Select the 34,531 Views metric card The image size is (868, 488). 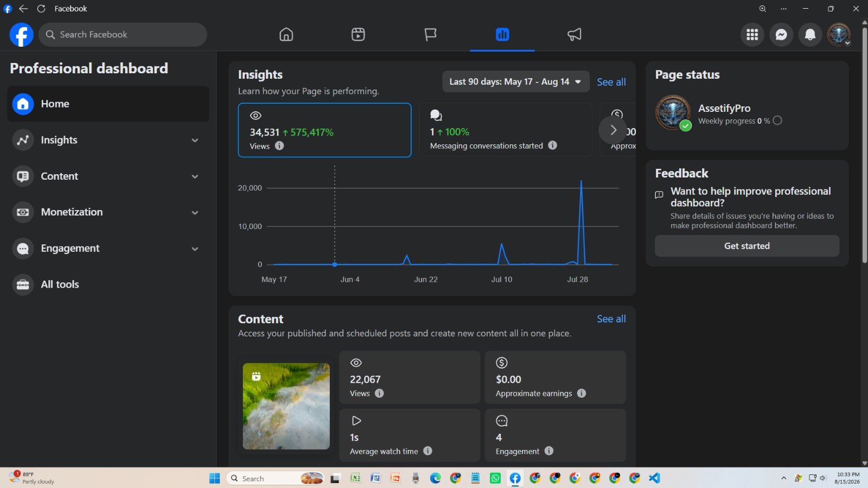tap(324, 130)
